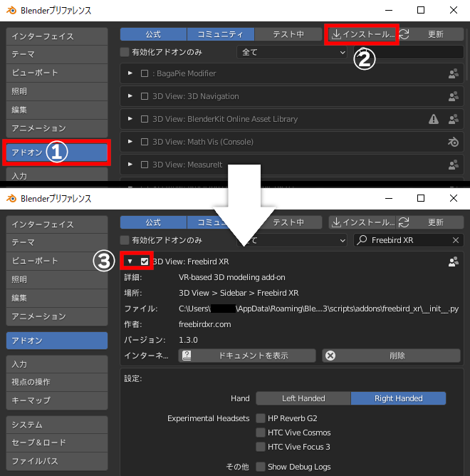Enable the MeasureIt add-on checkbox
This screenshot has width=470, height=476.
point(145,165)
